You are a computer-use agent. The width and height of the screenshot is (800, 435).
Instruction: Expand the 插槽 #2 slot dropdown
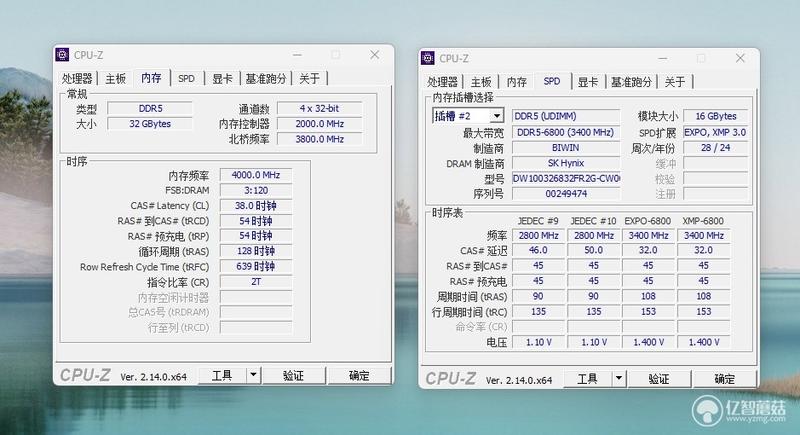(496, 116)
